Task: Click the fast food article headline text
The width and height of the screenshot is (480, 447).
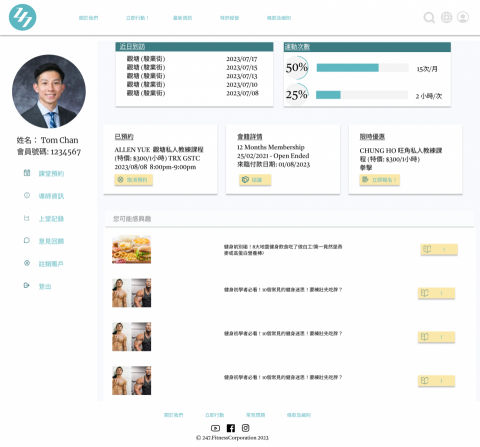Action: pyautogui.click(x=283, y=250)
